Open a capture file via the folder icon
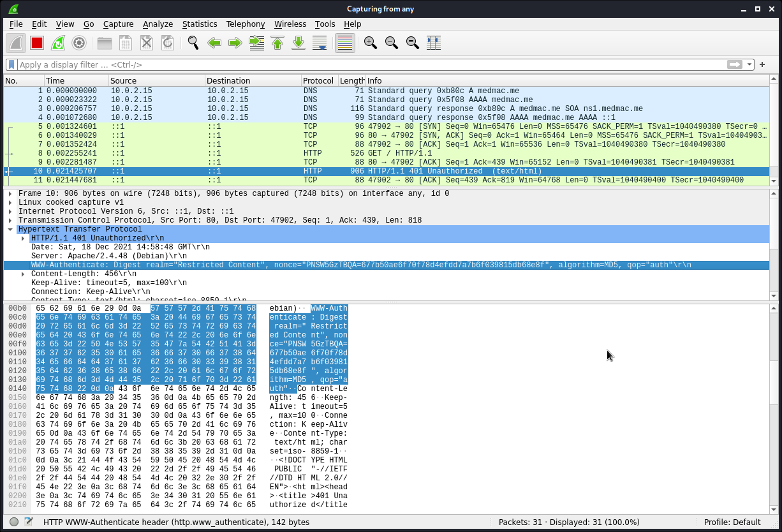 pos(105,43)
